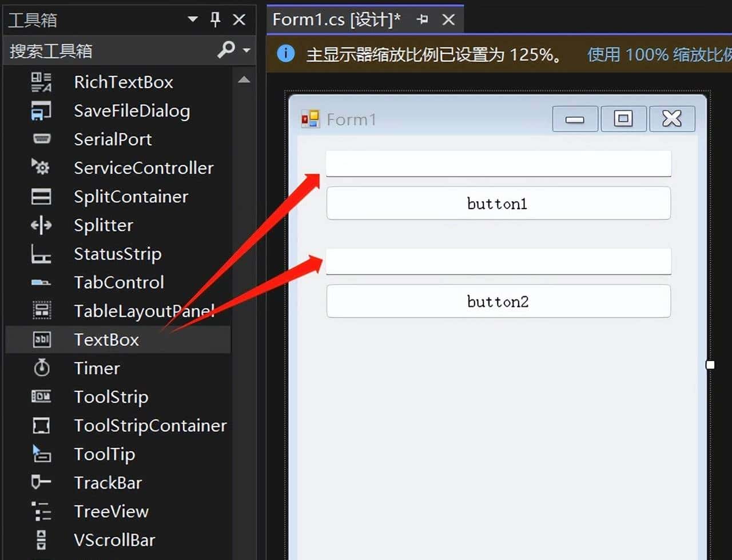Image resolution: width=732 pixels, height=560 pixels.
Task: Click the form's right-edge resize handle
Action: point(710,365)
